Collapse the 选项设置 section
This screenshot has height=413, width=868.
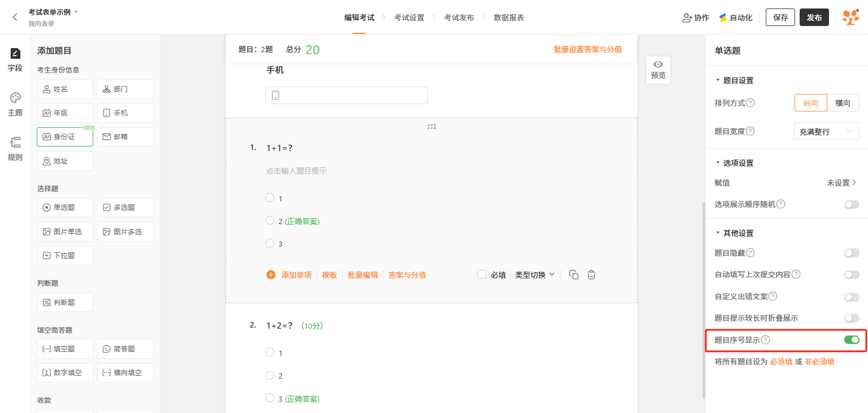click(718, 163)
